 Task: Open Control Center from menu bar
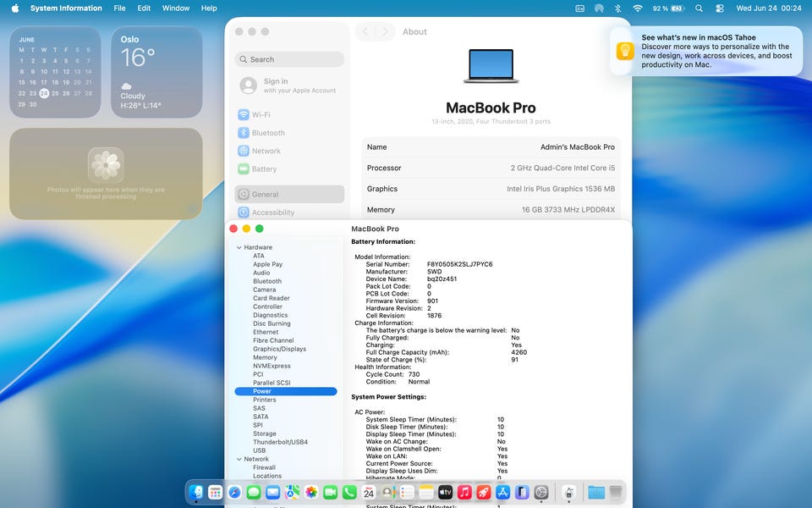pyautogui.click(x=720, y=8)
